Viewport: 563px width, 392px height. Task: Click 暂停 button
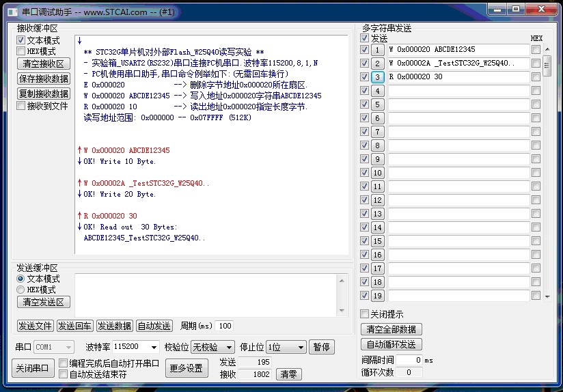[x=321, y=347]
